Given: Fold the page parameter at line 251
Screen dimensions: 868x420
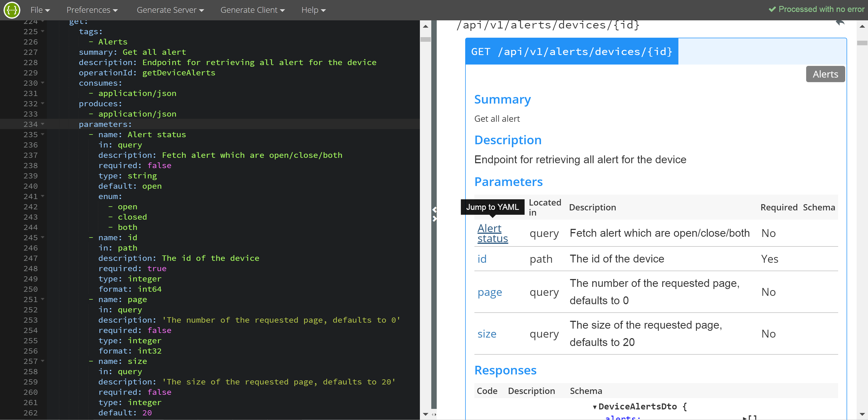Looking at the screenshot, I should click(43, 299).
